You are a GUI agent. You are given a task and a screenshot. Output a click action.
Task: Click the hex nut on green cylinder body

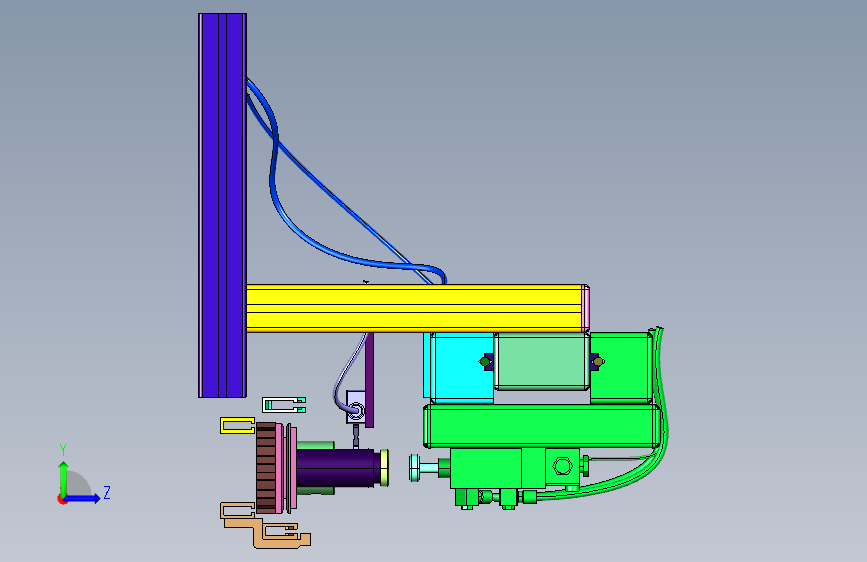pyautogui.click(x=563, y=466)
